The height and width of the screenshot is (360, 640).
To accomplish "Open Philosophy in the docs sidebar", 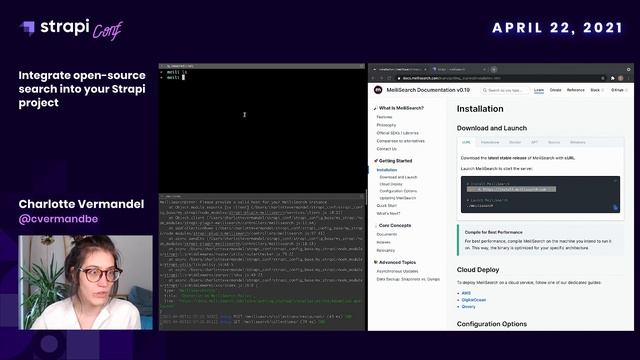I will [x=386, y=125].
